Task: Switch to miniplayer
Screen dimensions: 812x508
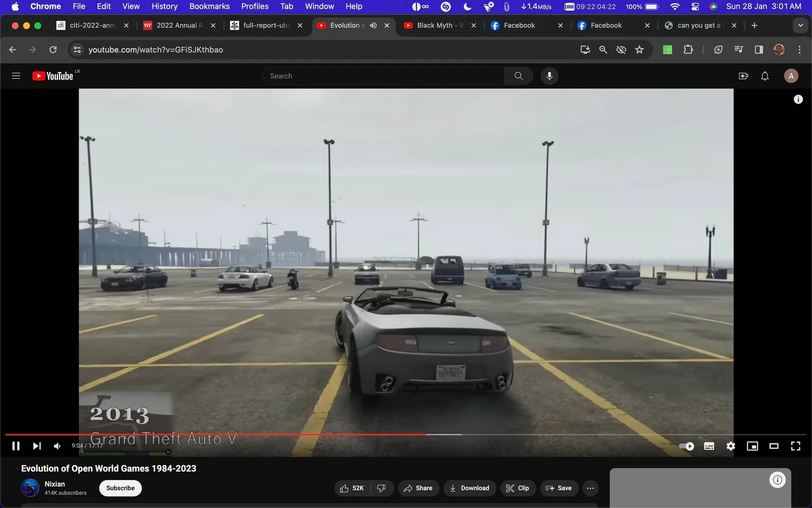Action: click(x=752, y=446)
